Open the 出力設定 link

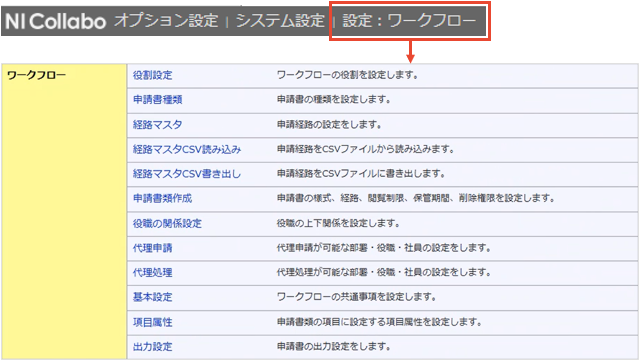(153, 347)
